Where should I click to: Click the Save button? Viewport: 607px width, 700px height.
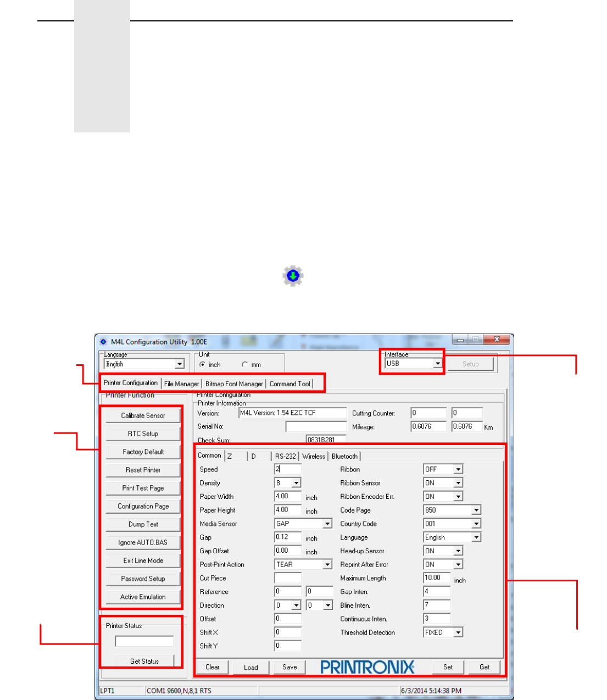pyautogui.click(x=289, y=667)
